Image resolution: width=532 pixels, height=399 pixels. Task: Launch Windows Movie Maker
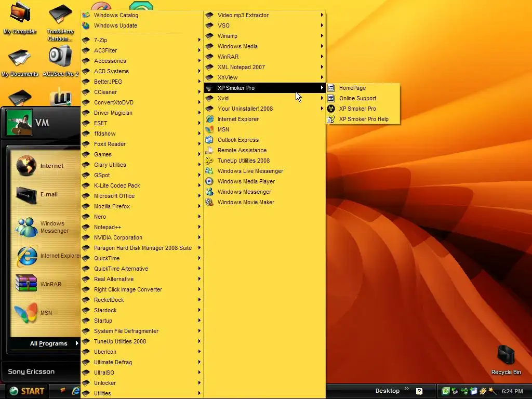click(264, 202)
